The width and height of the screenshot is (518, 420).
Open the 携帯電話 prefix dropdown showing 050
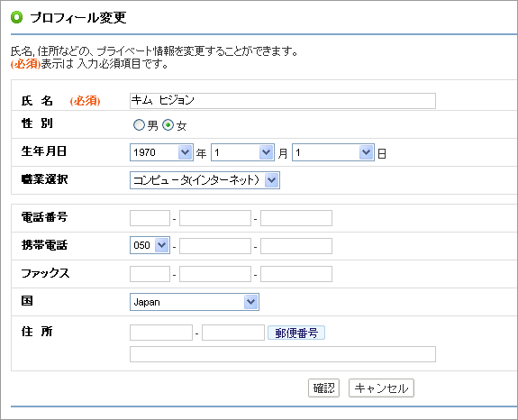(150, 245)
